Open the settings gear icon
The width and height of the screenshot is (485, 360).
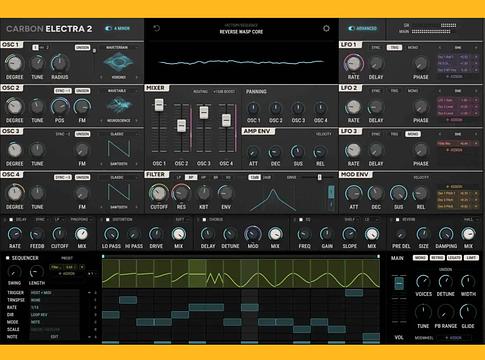(x=326, y=28)
